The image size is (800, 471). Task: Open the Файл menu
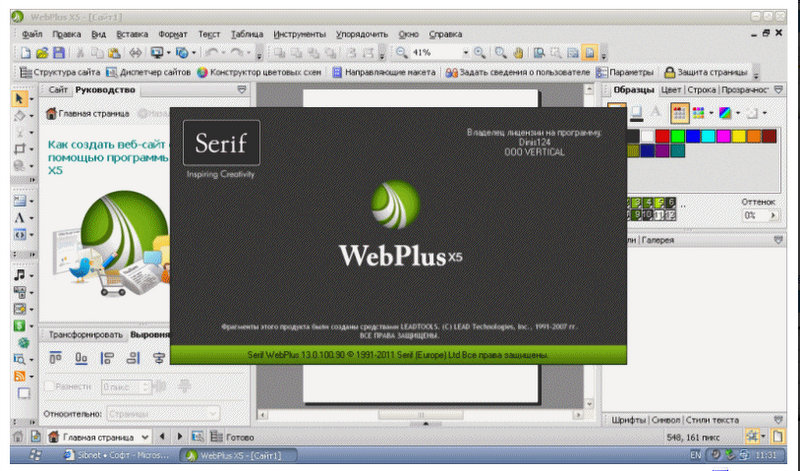pos(32,34)
